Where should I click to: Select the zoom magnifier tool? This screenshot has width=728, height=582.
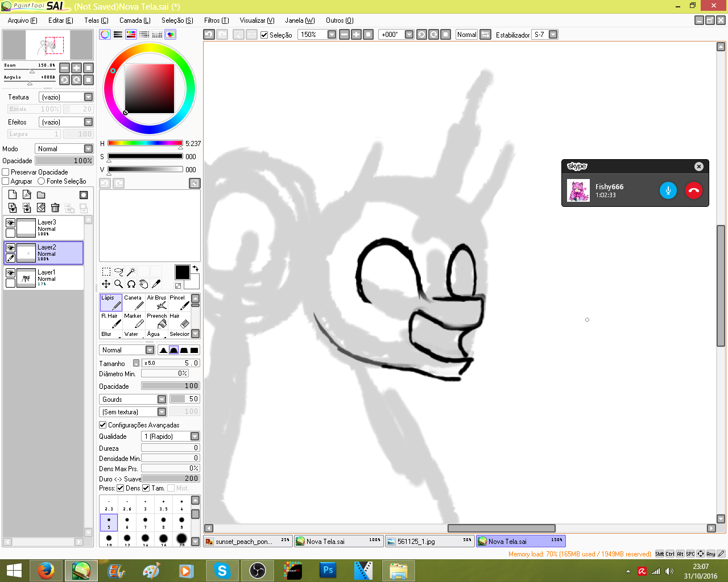pos(119,284)
